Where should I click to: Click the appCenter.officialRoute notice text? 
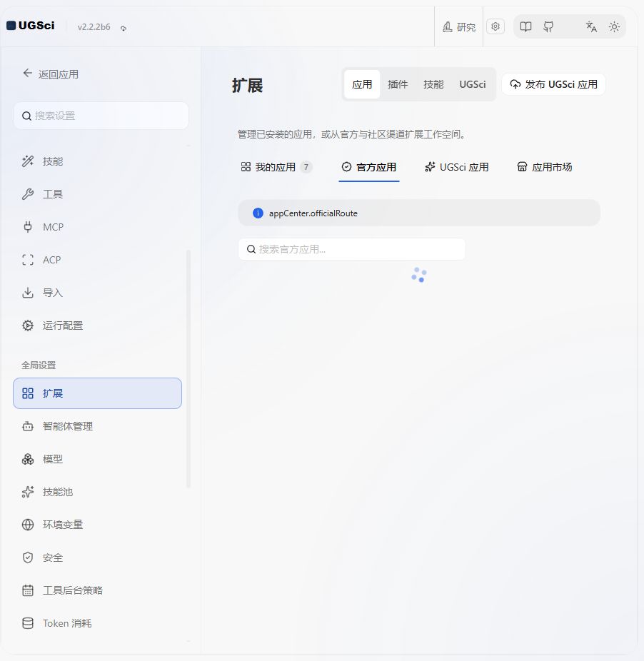(x=313, y=213)
